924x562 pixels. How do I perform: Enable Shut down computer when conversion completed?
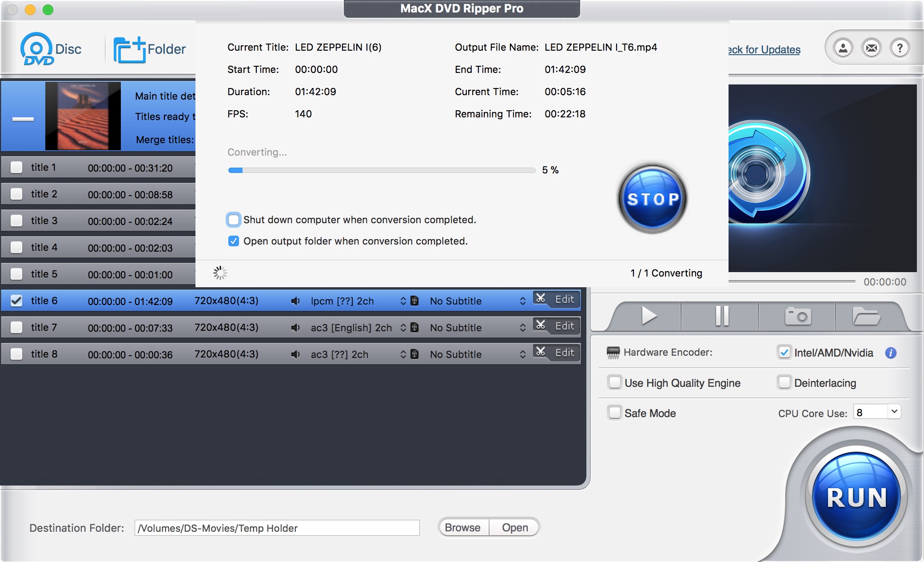pos(233,220)
